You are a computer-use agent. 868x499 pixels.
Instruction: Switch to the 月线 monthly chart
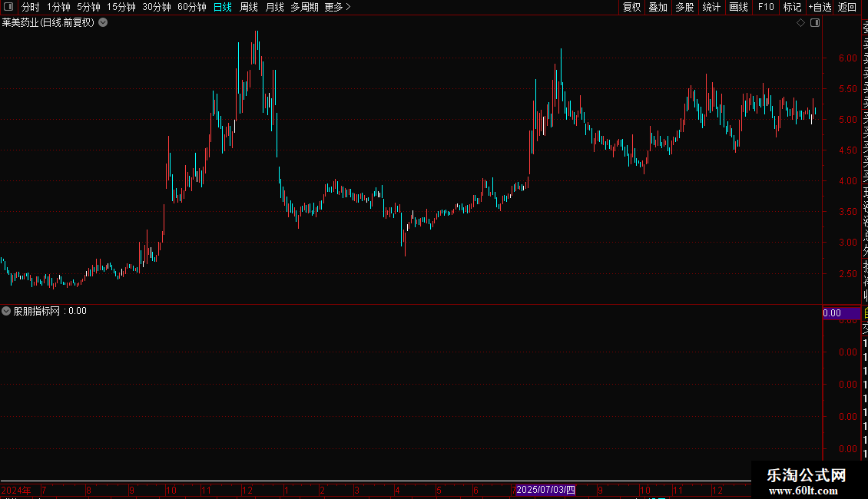pos(274,7)
